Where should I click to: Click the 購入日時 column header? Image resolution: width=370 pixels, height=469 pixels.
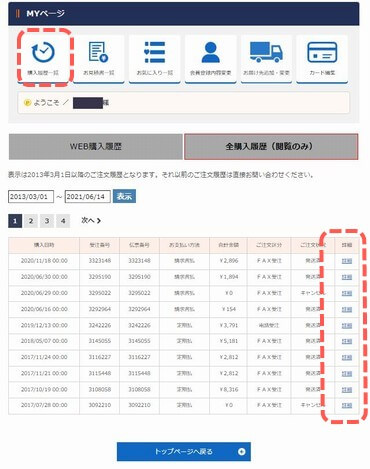[44, 245]
